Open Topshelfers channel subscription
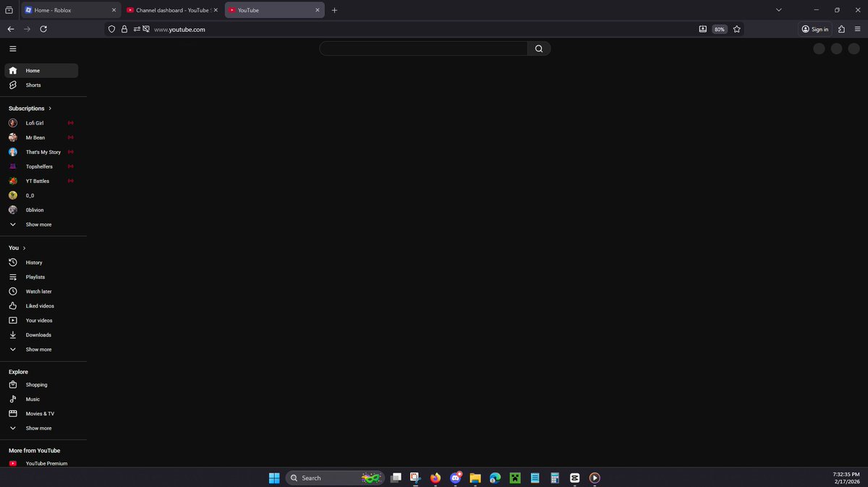This screenshot has width=868, height=487. (41, 166)
